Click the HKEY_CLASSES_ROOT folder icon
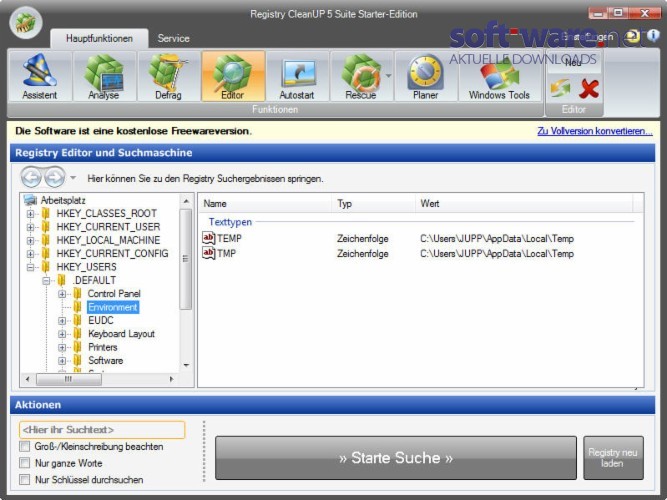This screenshot has height=500, width=667. coord(46,213)
